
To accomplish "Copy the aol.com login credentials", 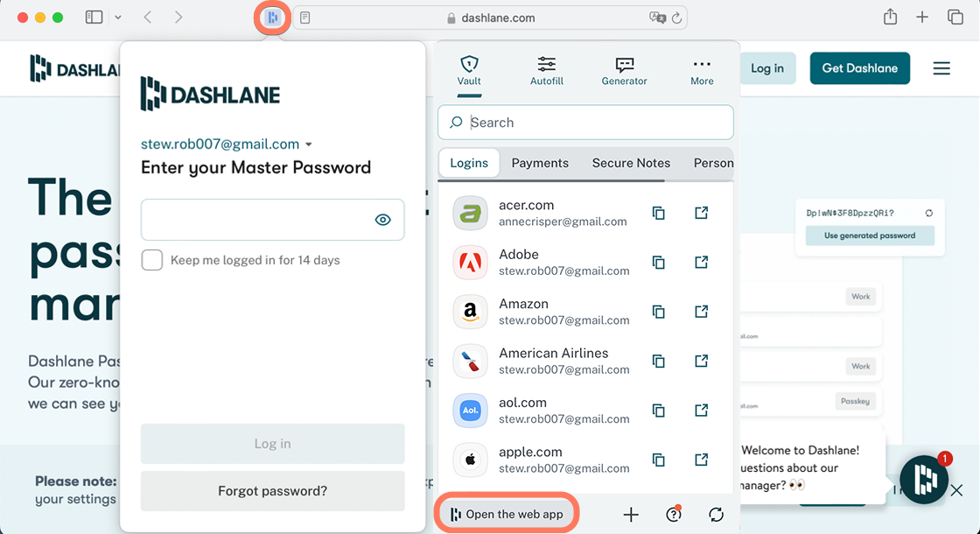I will pyautogui.click(x=658, y=411).
